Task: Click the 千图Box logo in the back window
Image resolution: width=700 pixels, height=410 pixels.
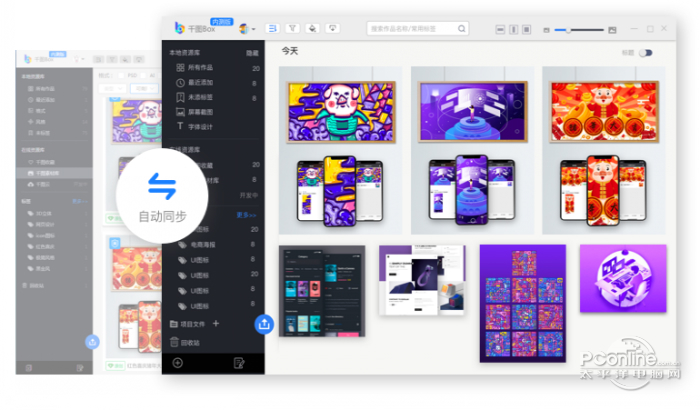Action: [x=39, y=59]
